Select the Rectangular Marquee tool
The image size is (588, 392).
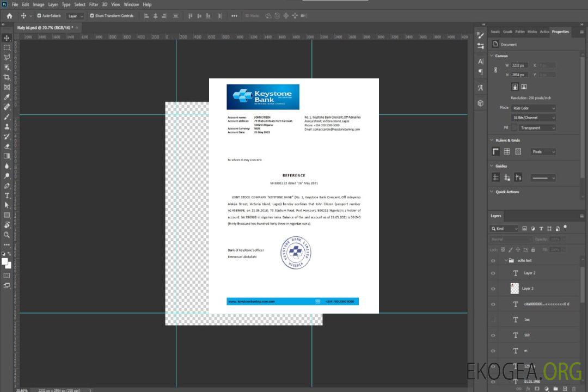coord(7,48)
